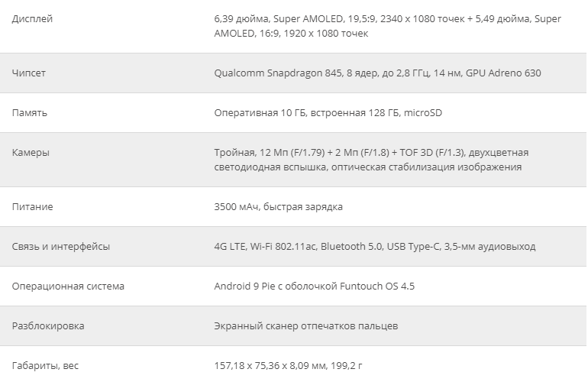
Task: Click the Камеры row label
Action: point(31,152)
